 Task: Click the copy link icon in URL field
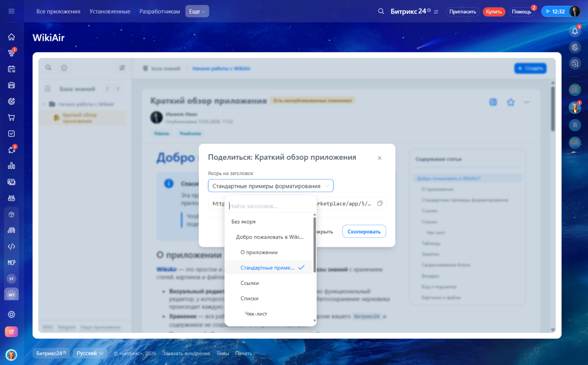coord(379,203)
